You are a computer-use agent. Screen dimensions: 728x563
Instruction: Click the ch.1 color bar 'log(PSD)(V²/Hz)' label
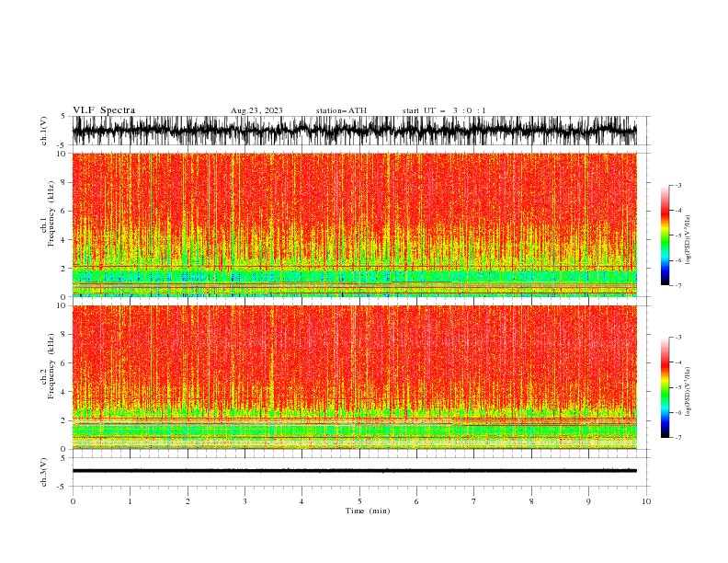pos(688,240)
